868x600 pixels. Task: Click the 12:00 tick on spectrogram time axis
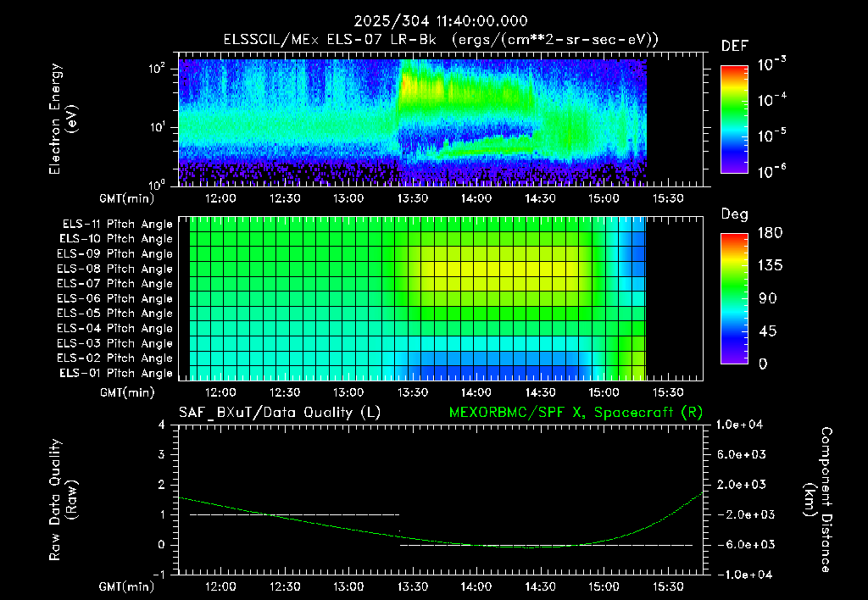click(220, 198)
